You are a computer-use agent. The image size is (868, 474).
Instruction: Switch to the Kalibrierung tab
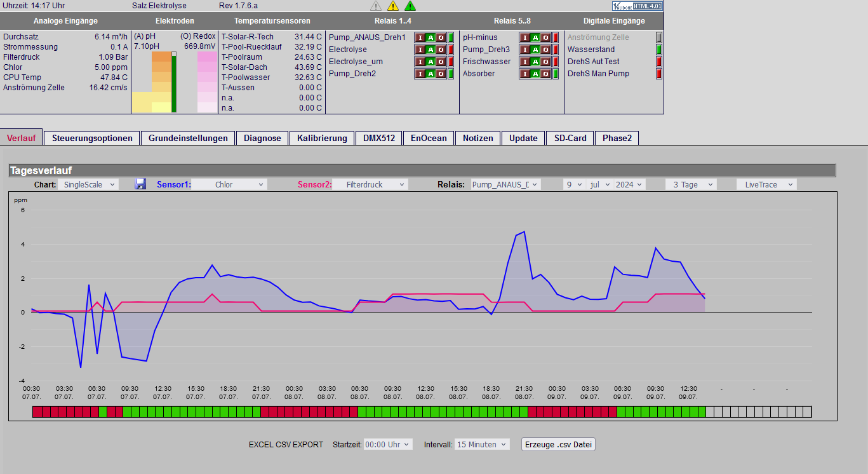pos(322,138)
